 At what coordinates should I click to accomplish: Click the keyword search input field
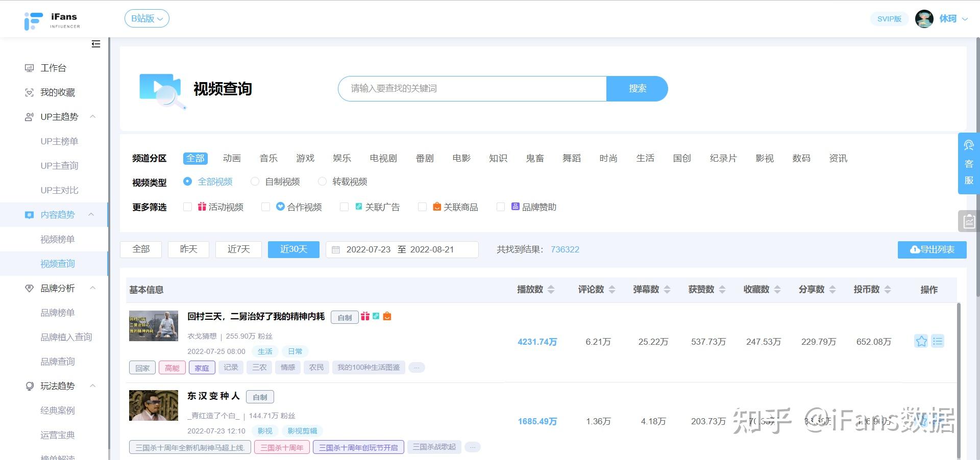pyautogui.click(x=473, y=89)
